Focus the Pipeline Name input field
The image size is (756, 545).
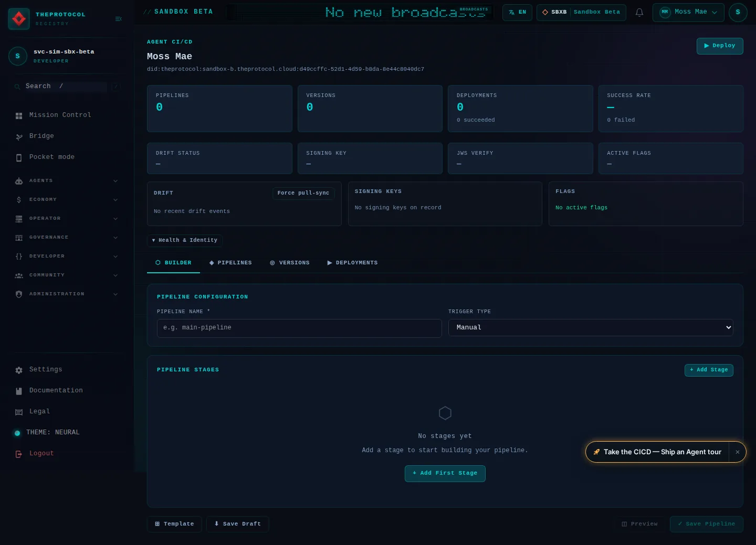click(299, 328)
